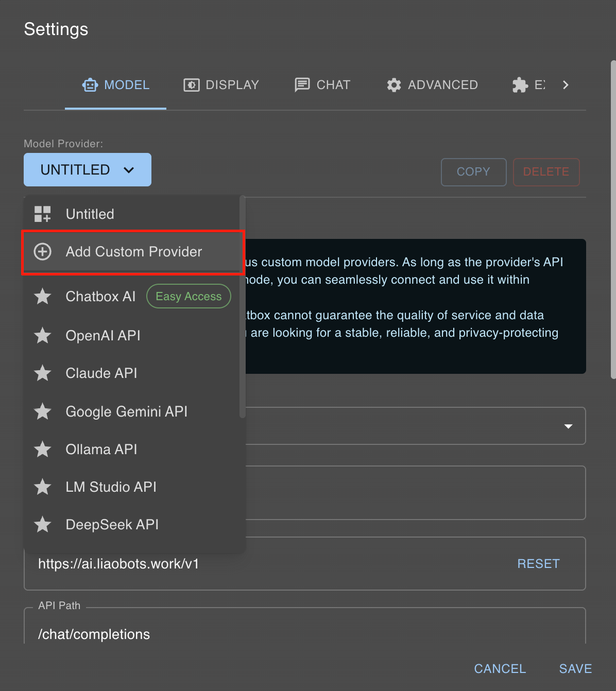This screenshot has width=616, height=691.
Task: Click the gear icon on ADVANCED tab
Action: [x=394, y=85]
